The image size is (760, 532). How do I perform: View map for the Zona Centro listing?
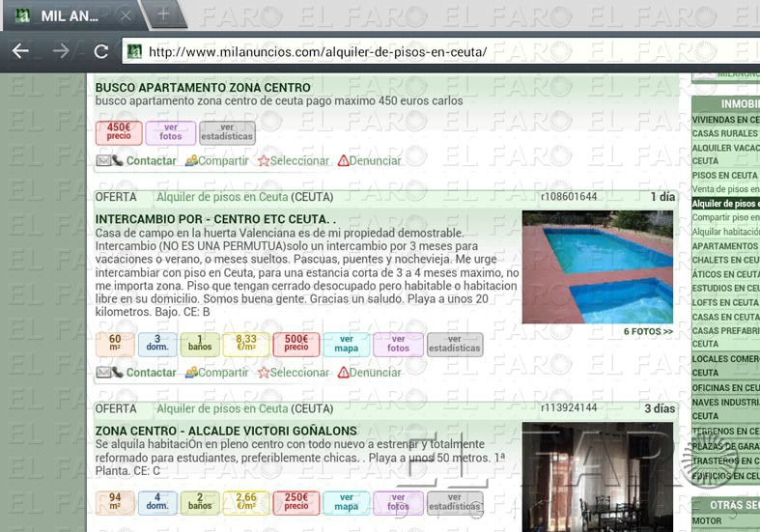click(x=346, y=503)
